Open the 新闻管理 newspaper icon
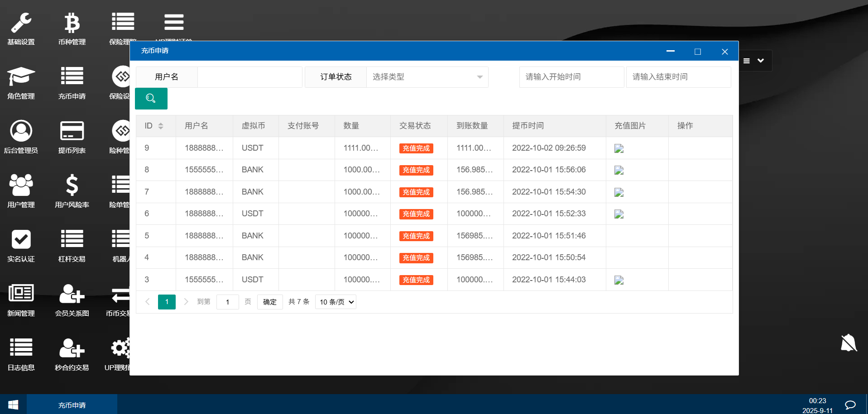 [21, 294]
